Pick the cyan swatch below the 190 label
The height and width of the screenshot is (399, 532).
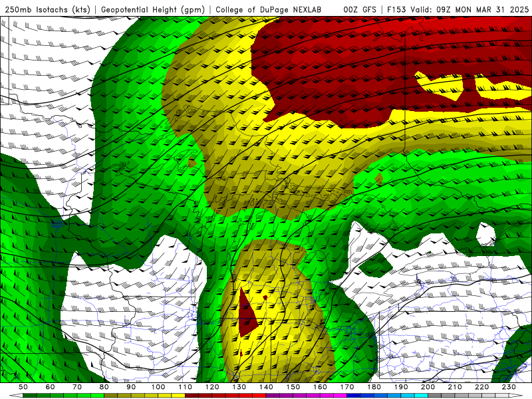[408, 396]
